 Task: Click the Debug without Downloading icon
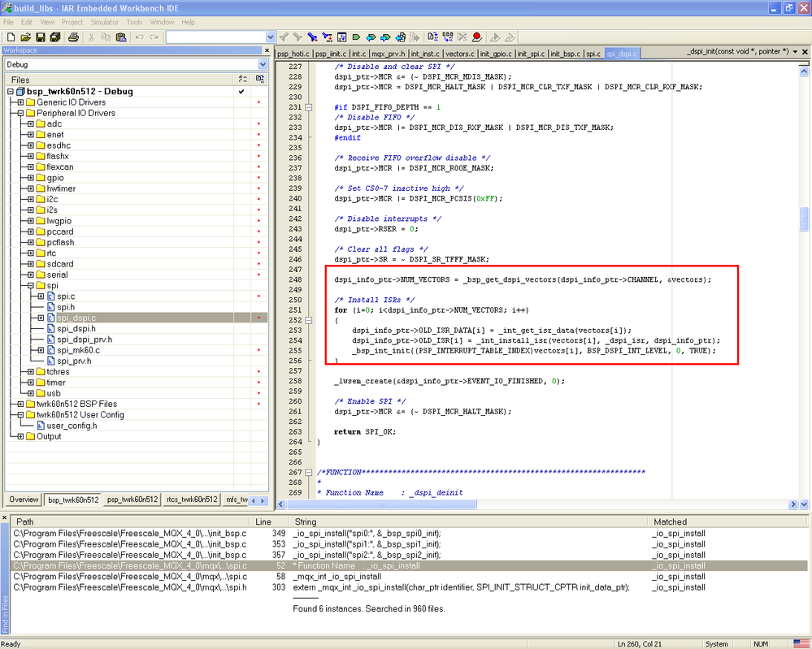pyautogui.click(x=510, y=37)
